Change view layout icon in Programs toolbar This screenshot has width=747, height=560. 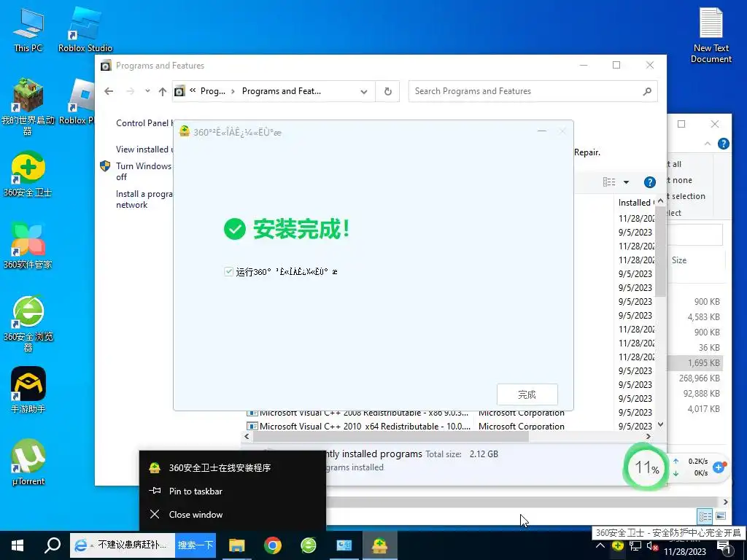pos(609,182)
